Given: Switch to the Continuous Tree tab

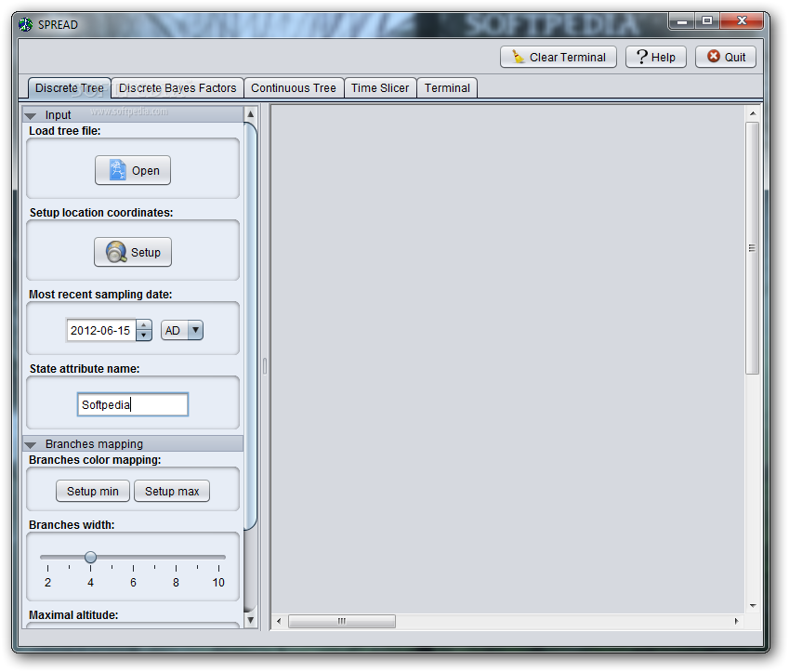Looking at the screenshot, I should click(294, 88).
